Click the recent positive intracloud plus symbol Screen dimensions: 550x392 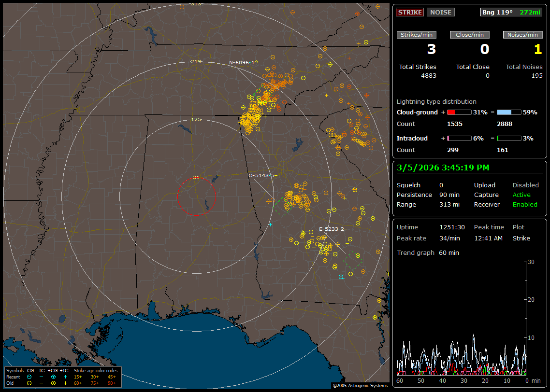pyautogui.click(x=65, y=377)
